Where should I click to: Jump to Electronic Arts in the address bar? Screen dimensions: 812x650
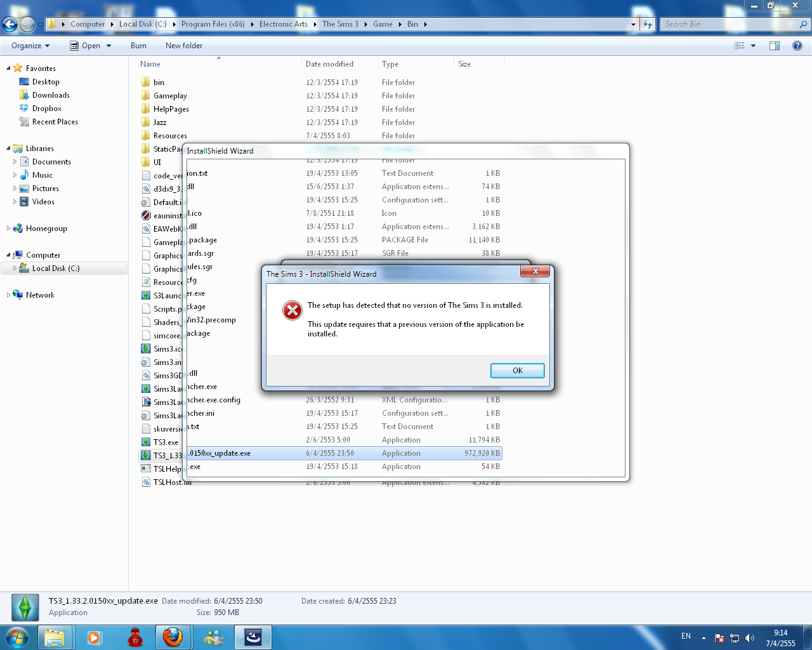[284, 24]
